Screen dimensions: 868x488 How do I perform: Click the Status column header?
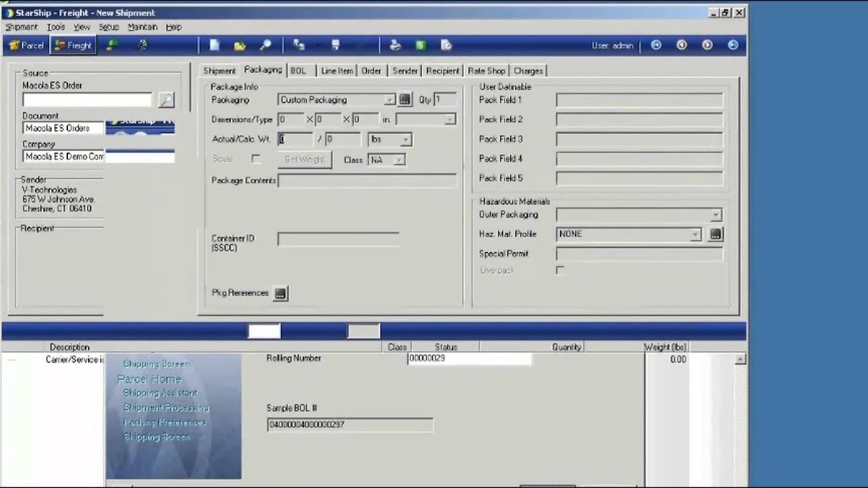tap(446, 347)
